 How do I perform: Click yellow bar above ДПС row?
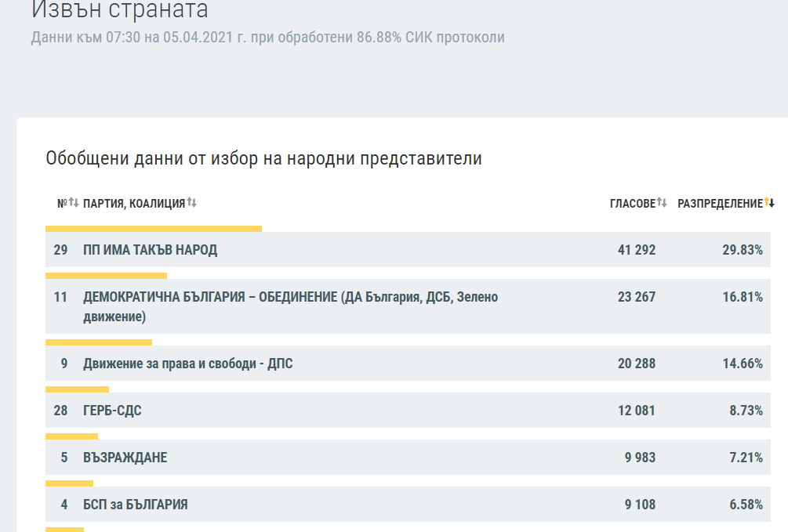[x=99, y=342]
